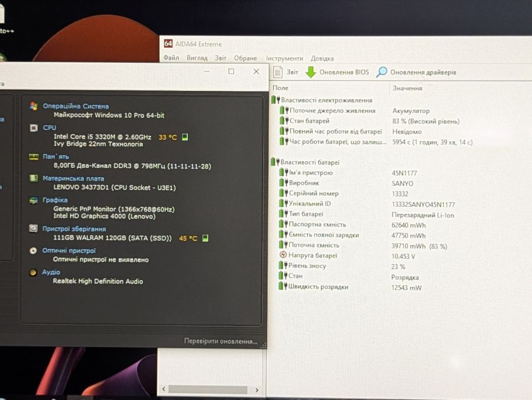Click battery icon beside Поточна ємність
The image size is (532, 400).
click(x=283, y=245)
